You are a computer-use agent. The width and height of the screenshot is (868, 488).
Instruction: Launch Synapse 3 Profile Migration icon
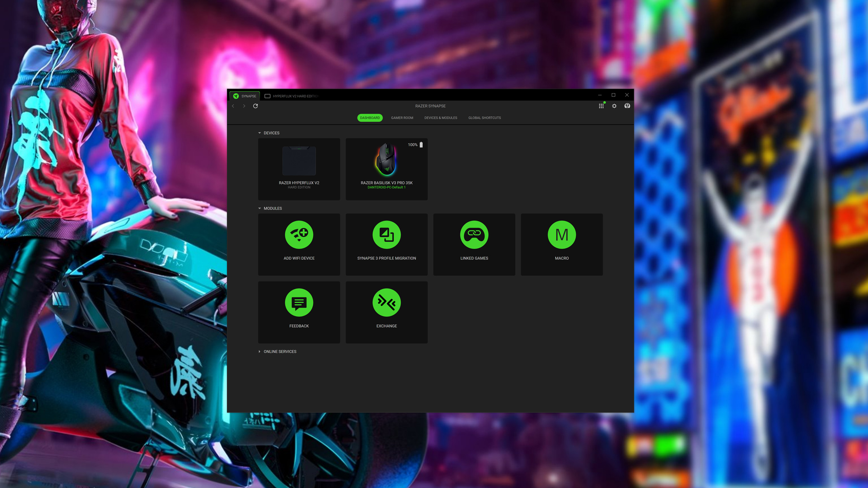tap(387, 235)
